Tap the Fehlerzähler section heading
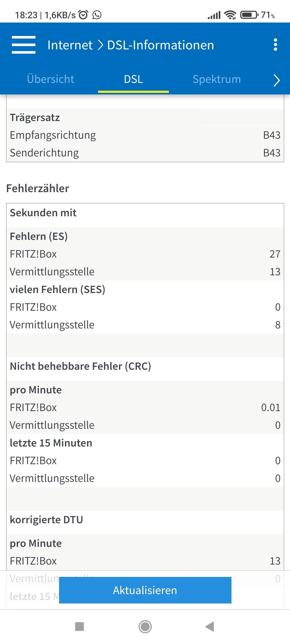 (38, 188)
